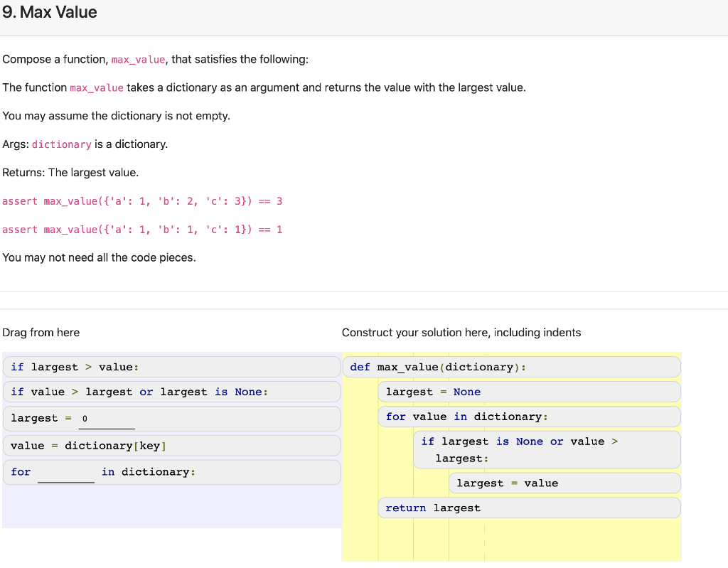
Task: Select the second assert statement text
Action: 142,229
